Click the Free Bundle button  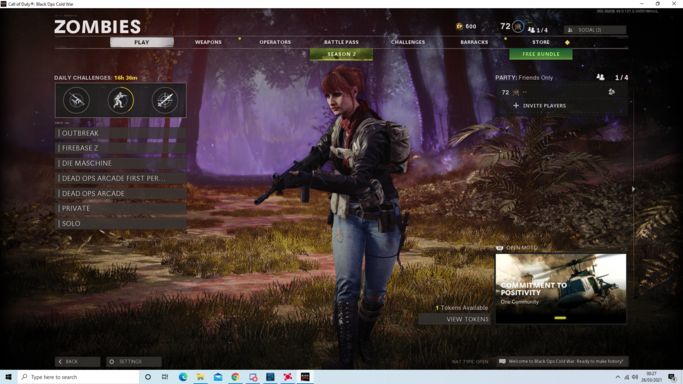point(541,54)
